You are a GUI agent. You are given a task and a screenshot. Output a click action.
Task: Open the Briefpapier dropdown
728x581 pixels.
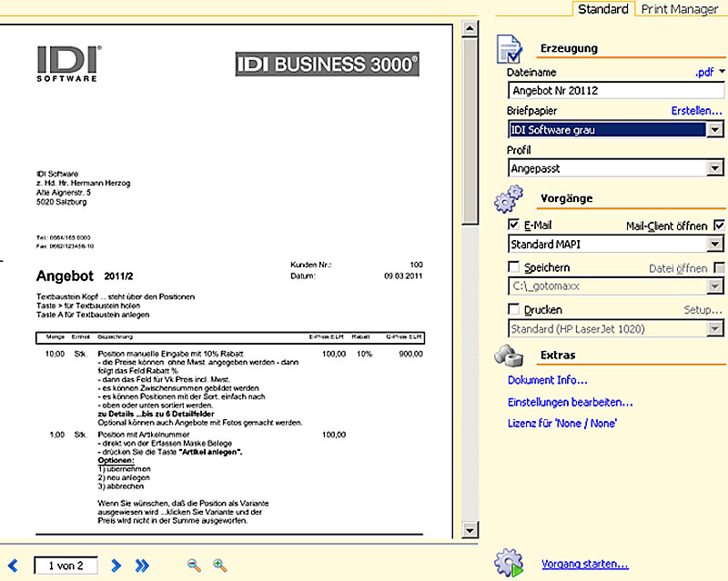pos(715,129)
